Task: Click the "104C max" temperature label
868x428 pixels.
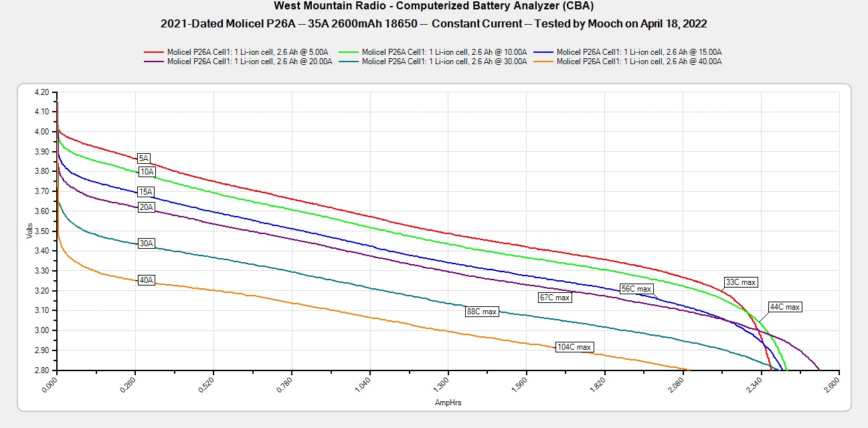Action: point(575,347)
